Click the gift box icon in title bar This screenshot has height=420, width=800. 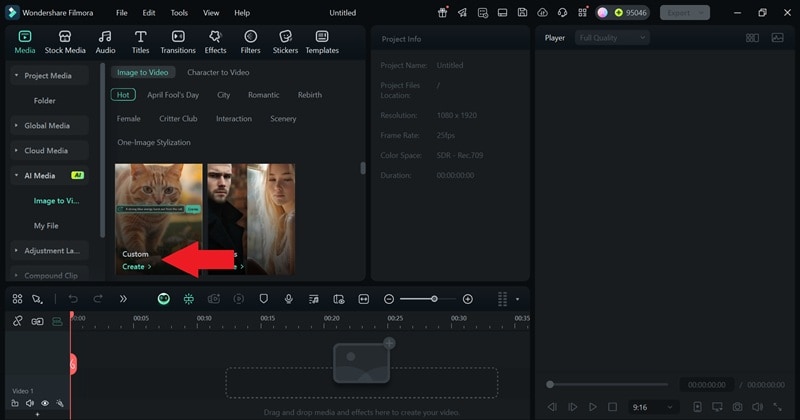(442, 13)
